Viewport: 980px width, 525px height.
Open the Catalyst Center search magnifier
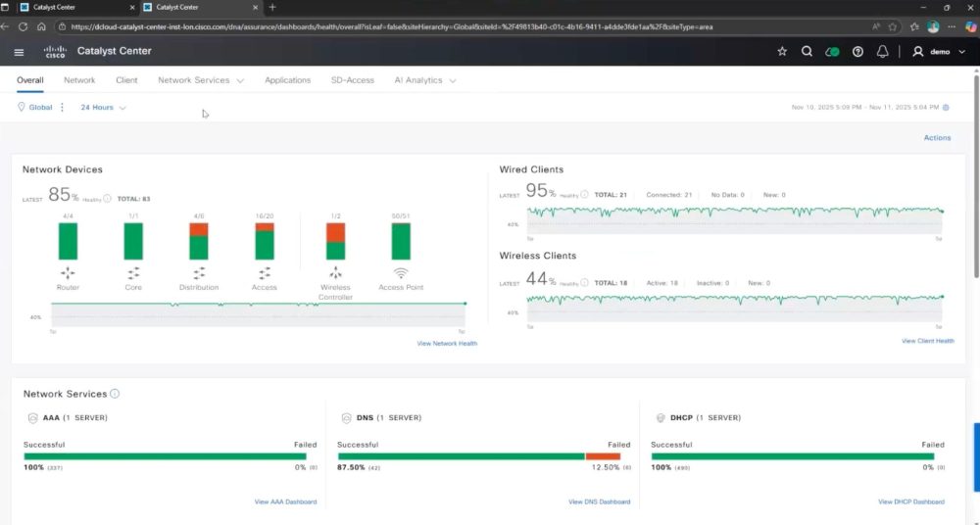pos(807,52)
